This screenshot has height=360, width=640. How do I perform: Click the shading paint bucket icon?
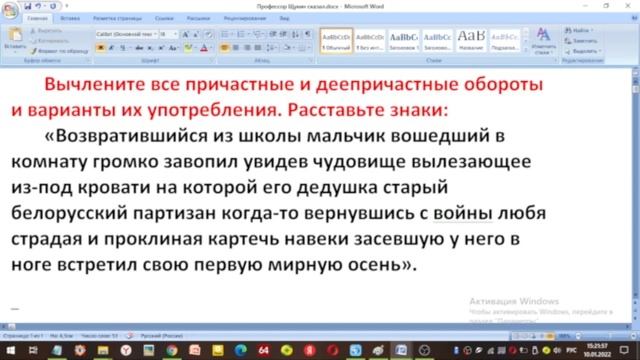(x=287, y=48)
